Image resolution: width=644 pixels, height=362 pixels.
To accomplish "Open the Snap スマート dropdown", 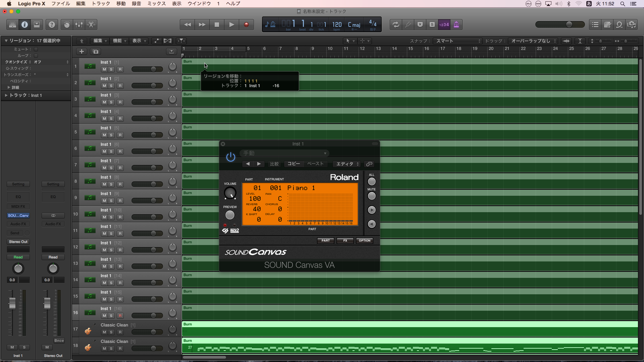I will tap(458, 41).
